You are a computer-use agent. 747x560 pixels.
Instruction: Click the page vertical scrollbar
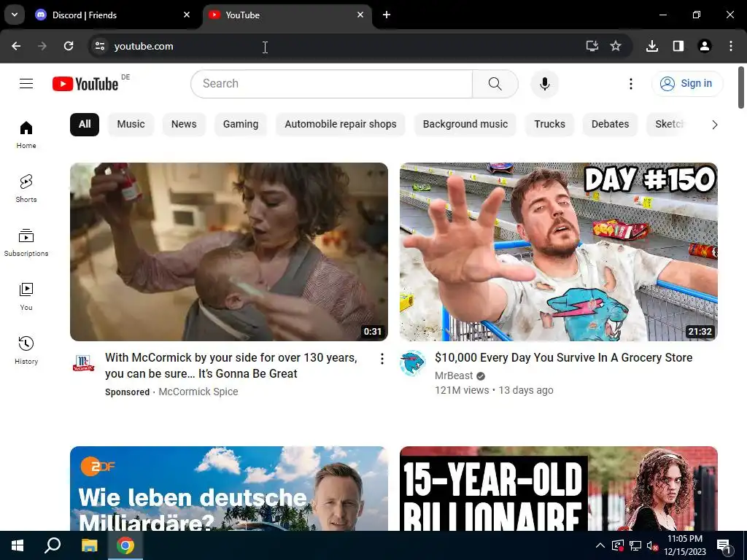741,87
